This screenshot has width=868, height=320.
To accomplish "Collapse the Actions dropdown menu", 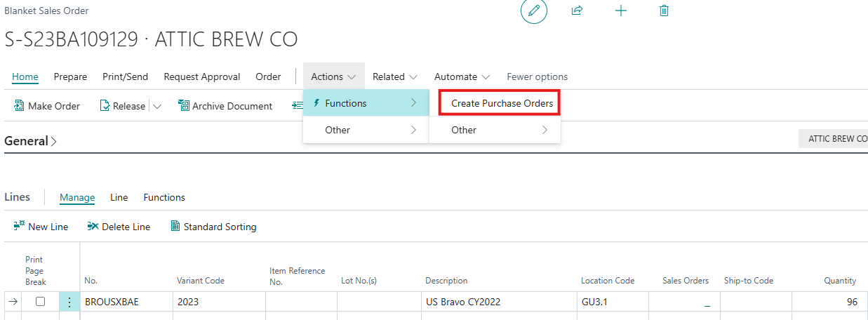I will [x=334, y=76].
